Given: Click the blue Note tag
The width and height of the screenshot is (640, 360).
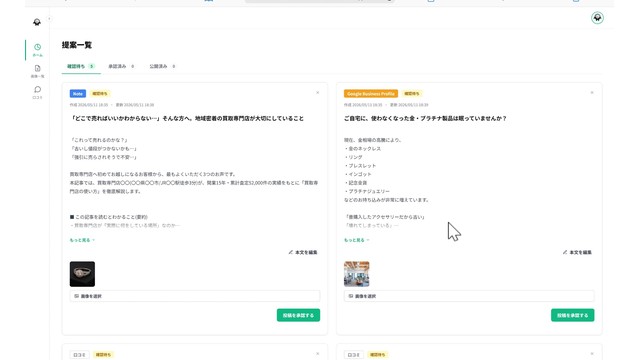Looking at the screenshot, I should [x=78, y=93].
